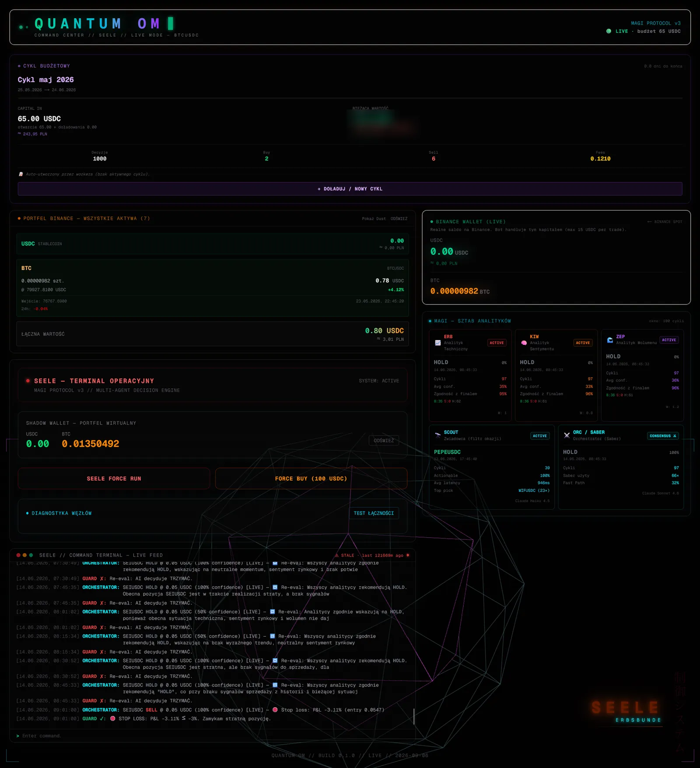Image resolution: width=700 pixels, height=768 pixels.
Task: Click the ERB technical analyst chart icon
Action: click(x=437, y=343)
